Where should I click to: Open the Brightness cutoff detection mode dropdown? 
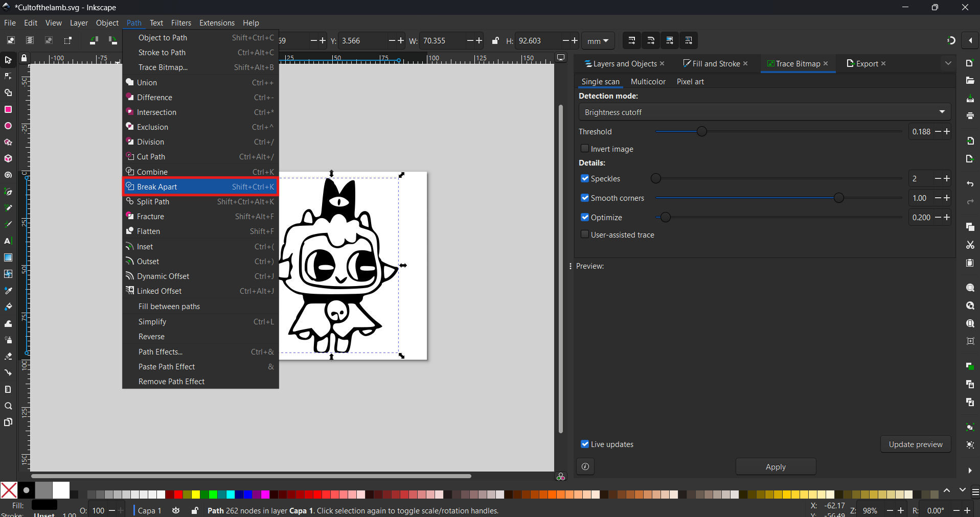pos(764,112)
